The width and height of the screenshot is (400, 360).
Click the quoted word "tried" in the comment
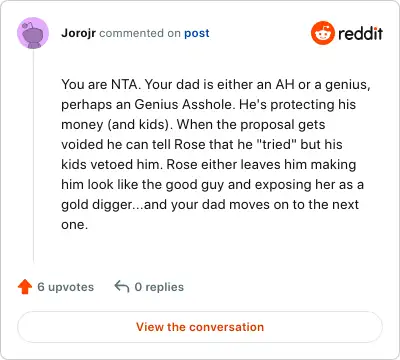click(x=277, y=144)
